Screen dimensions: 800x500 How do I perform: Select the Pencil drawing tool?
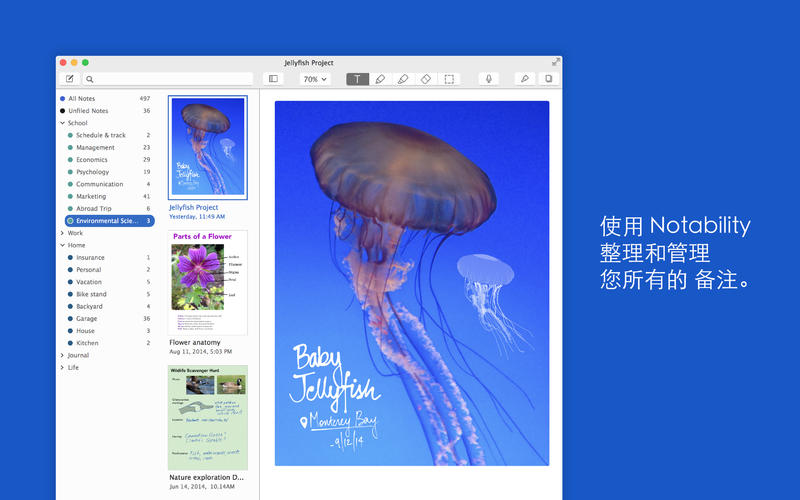pyautogui.click(x=380, y=79)
